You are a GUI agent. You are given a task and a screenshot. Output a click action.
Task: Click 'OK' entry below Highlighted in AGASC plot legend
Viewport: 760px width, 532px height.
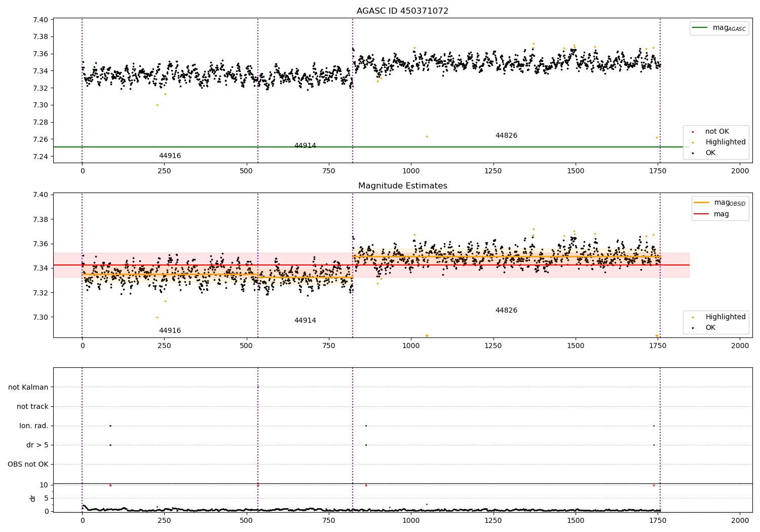(x=710, y=153)
